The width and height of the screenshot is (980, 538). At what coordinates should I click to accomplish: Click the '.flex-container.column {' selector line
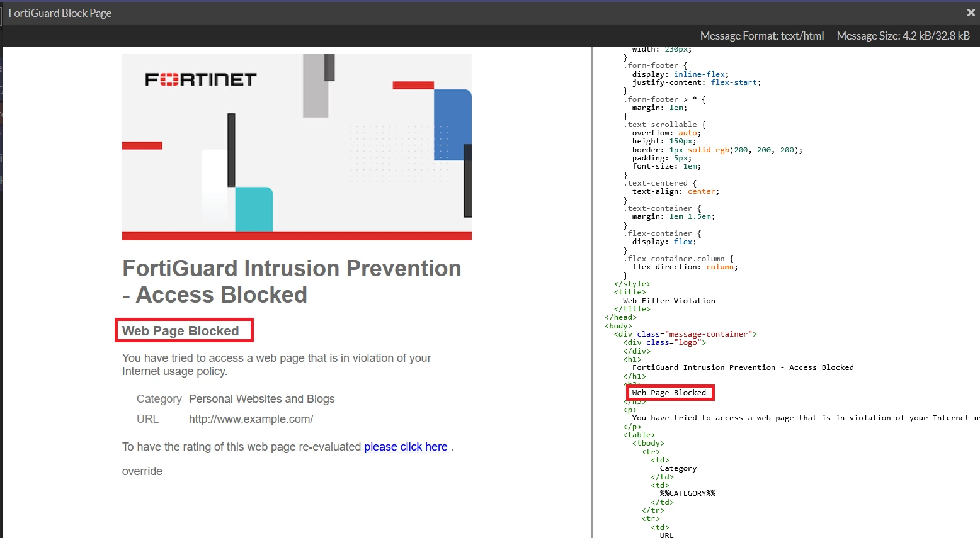point(678,259)
